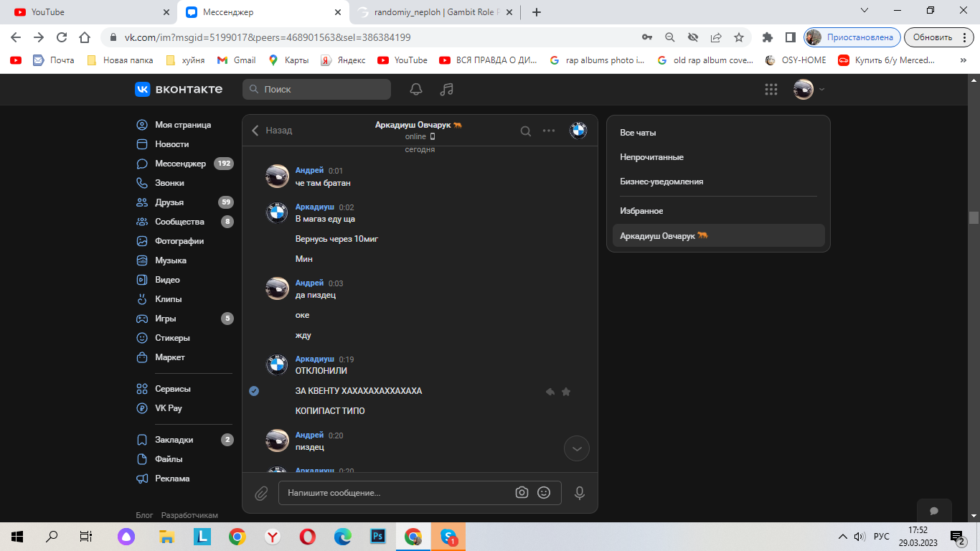
Task: Switch to the YouTube browser tab
Action: click(x=86, y=12)
